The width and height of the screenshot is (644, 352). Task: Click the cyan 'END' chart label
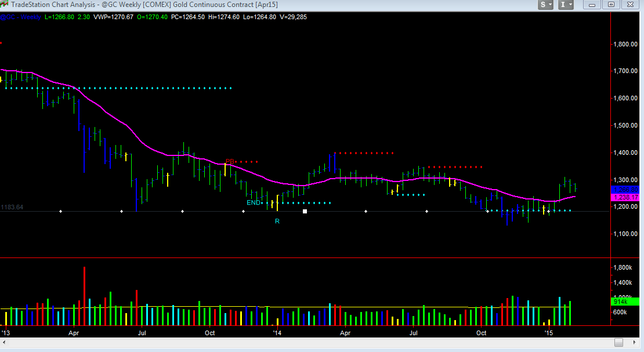[x=254, y=202]
